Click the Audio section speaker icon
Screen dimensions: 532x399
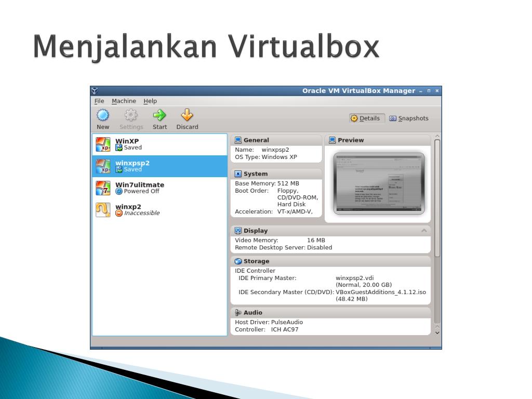click(x=238, y=312)
